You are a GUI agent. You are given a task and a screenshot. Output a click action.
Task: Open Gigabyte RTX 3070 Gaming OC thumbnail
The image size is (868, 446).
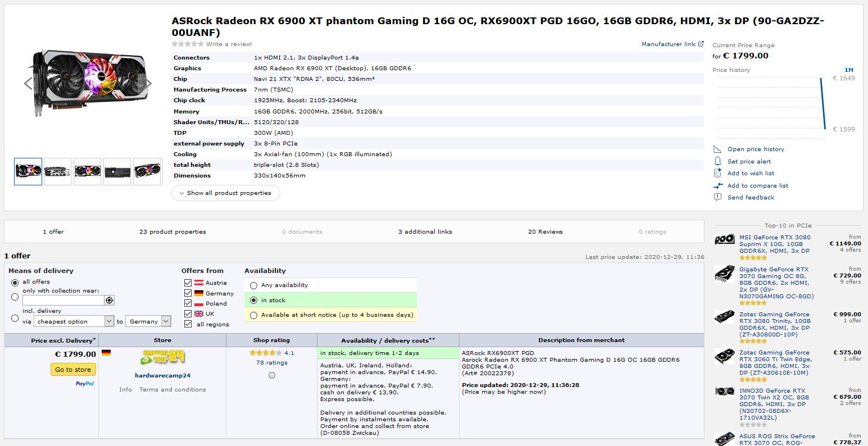(725, 274)
